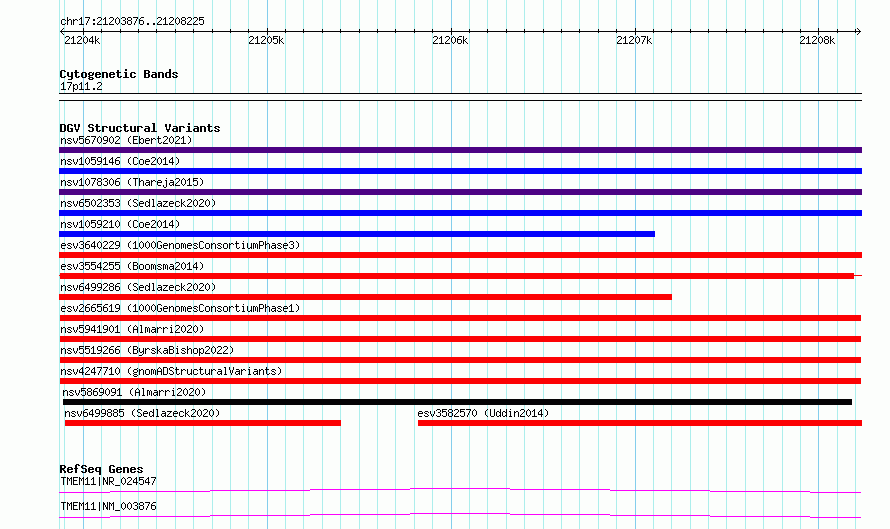Open nsv6502353 (Sedlazeck2020) variant bar
The image size is (890, 529).
[460, 213]
